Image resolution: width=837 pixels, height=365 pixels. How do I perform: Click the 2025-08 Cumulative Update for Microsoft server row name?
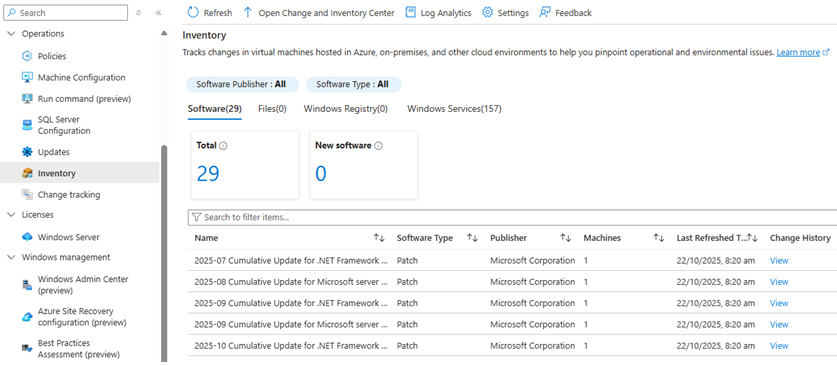291,282
